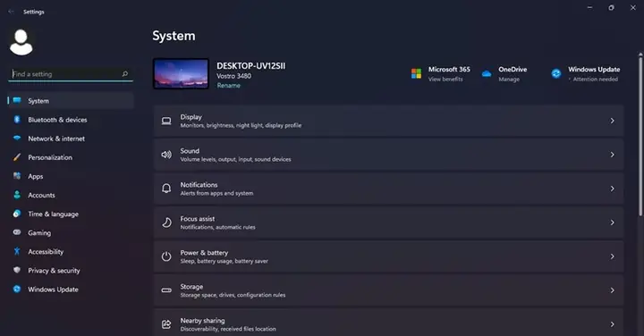
Task: Click the header Windows Update sync icon
Action: coord(556,73)
